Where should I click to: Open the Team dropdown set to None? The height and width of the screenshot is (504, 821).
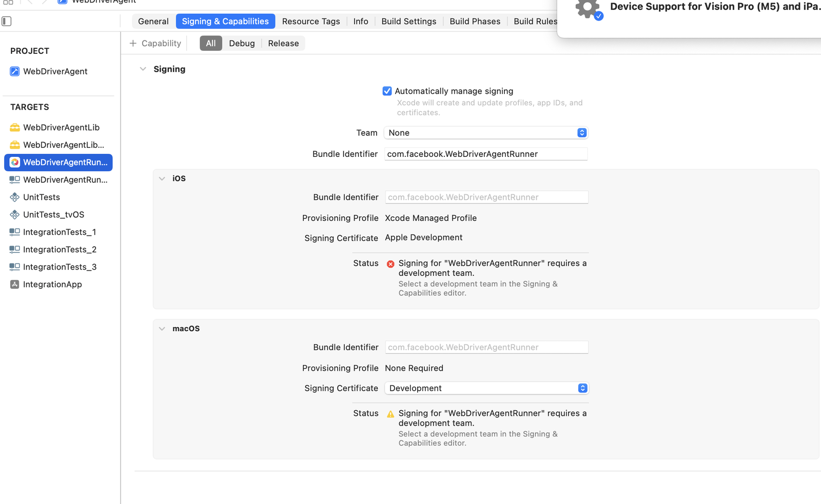click(485, 133)
